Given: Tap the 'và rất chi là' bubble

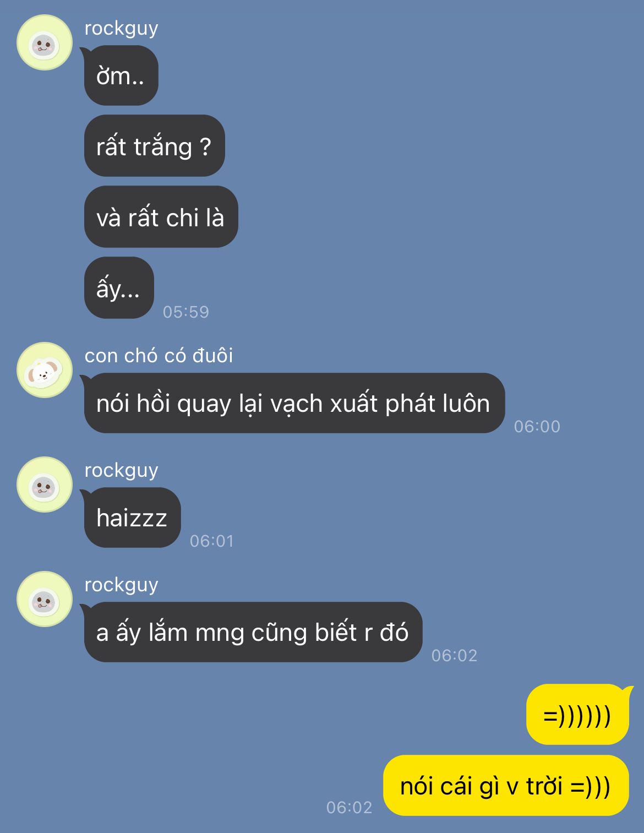Looking at the screenshot, I should click(x=161, y=217).
